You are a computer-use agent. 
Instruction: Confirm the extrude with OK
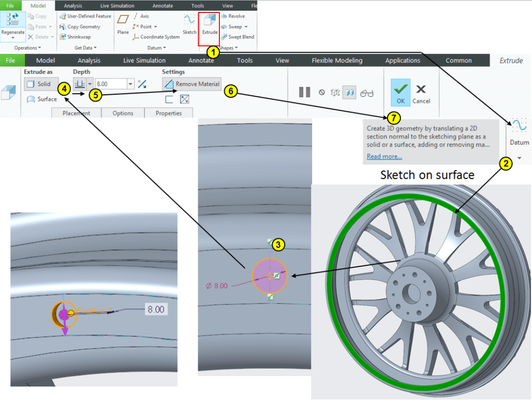[x=399, y=93]
